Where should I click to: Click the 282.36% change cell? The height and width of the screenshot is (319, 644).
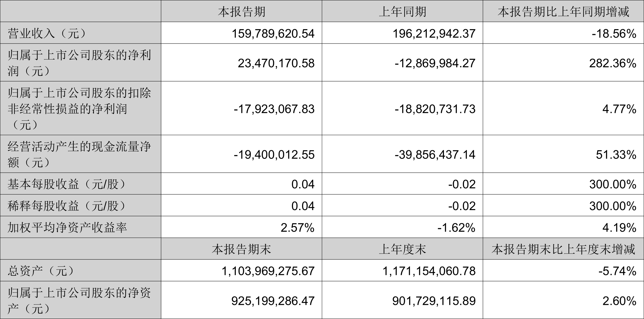613,63
